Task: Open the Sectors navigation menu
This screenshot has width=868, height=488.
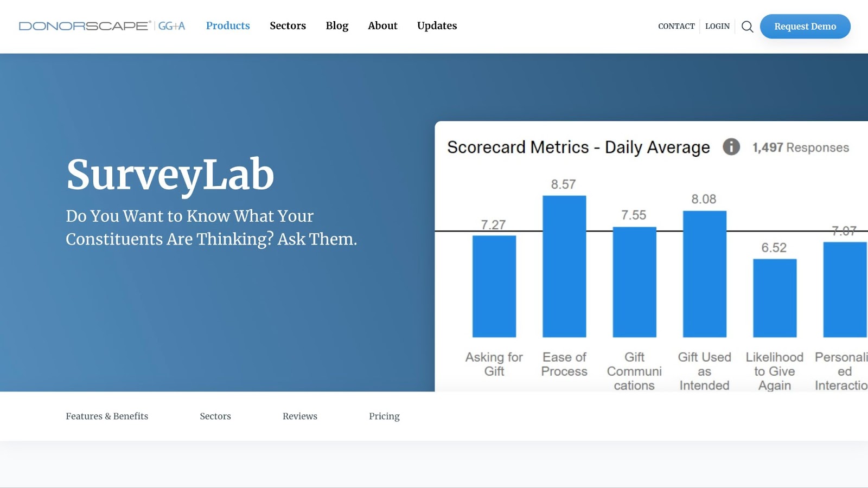Action: (288, 26)
